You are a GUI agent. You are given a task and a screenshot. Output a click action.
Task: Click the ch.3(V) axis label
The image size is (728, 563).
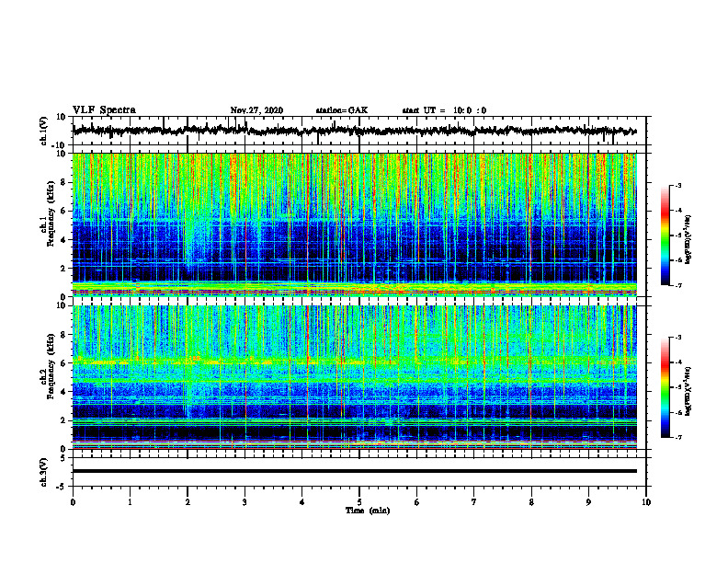(44, 472)
